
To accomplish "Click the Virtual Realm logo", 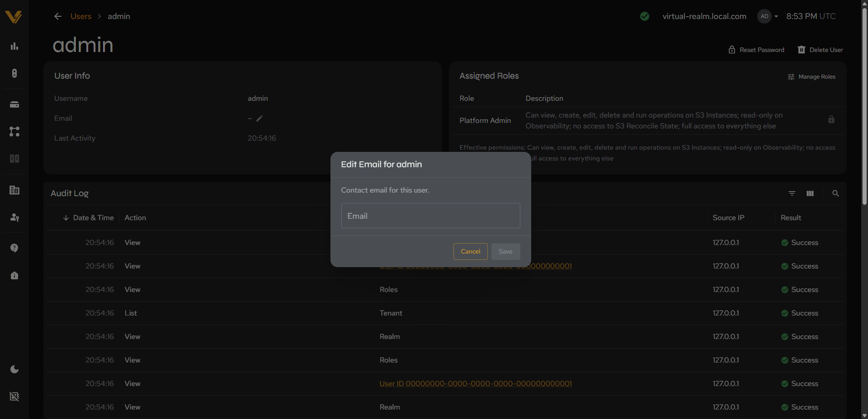I will click(14, 17).
